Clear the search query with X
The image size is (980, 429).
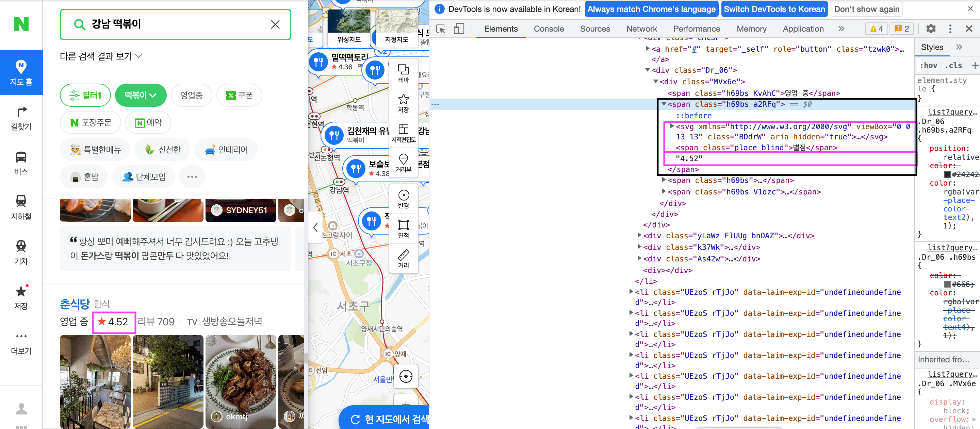point(275,25)
